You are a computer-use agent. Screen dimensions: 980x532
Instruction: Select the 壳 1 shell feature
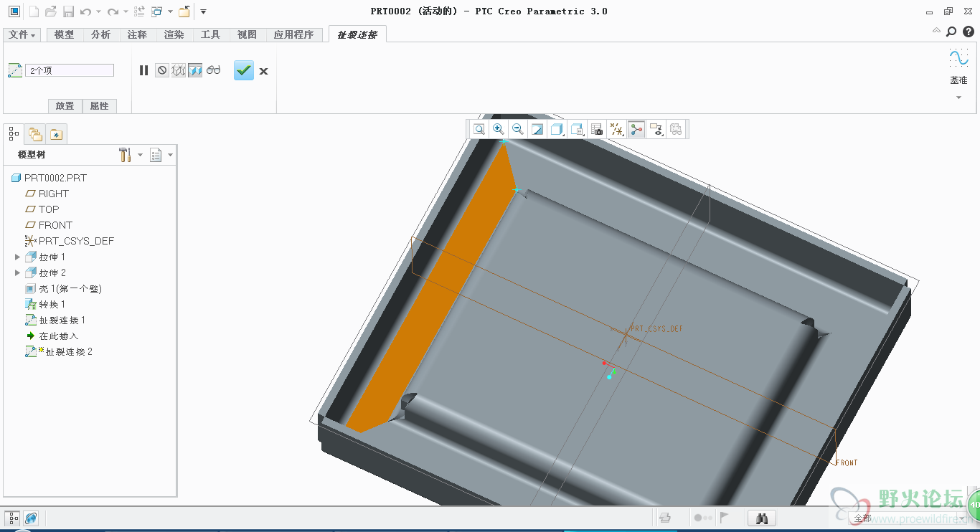tap(63, 288)
